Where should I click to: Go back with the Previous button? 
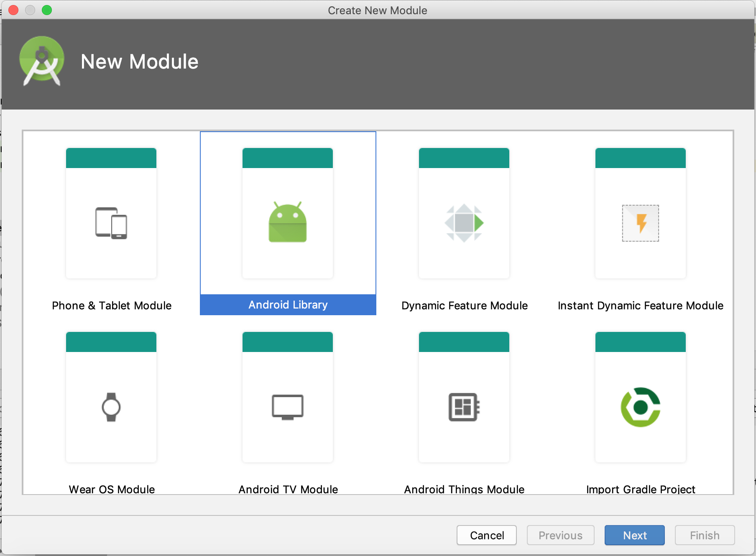pyautogui.click(x=560, y=535)
